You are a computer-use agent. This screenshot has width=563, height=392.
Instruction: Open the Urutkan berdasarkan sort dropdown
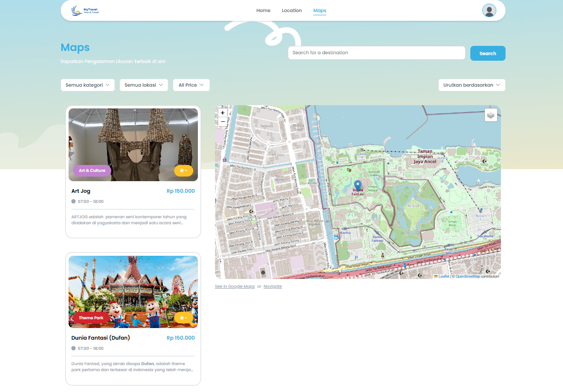tap(472, 85)
